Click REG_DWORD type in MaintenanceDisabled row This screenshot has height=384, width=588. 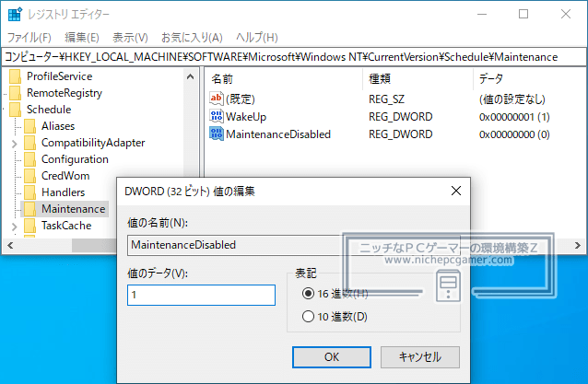[401, 134]
